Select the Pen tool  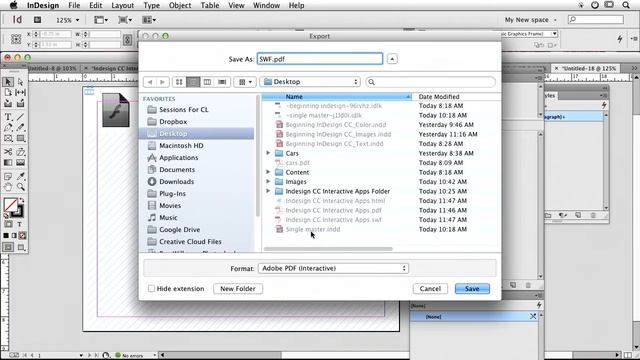click(x=8, y=127)
